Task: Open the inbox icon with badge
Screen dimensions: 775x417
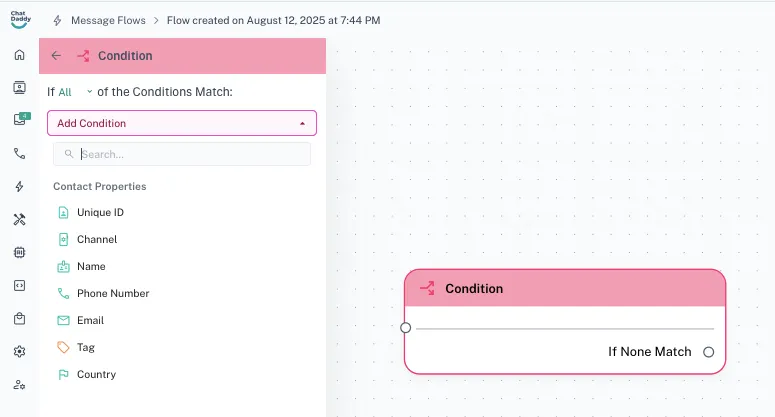Action: [19, 120]
